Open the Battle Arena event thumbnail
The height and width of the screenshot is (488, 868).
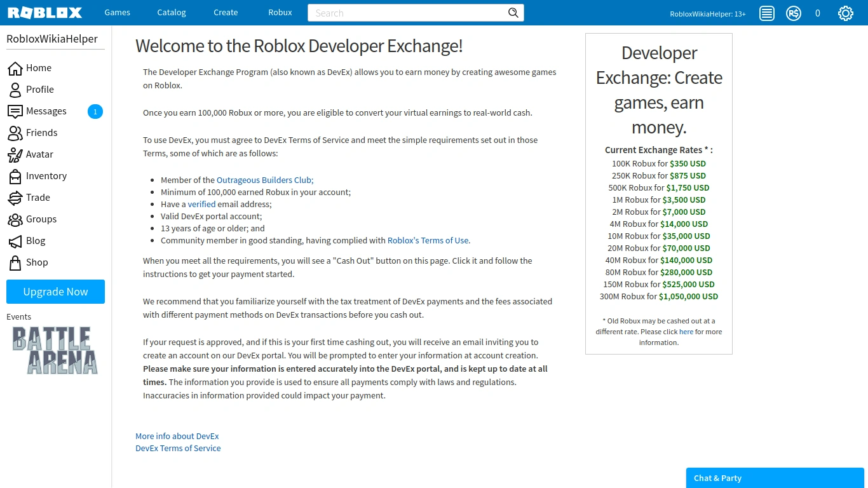(55, 349)
